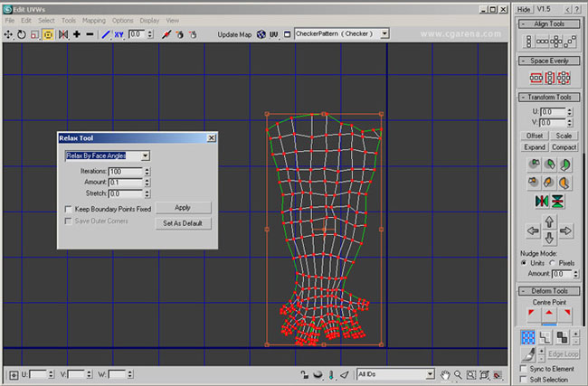Select the Zoom magnifier tool
Screen dimensions: 588x386
point(458,374)
